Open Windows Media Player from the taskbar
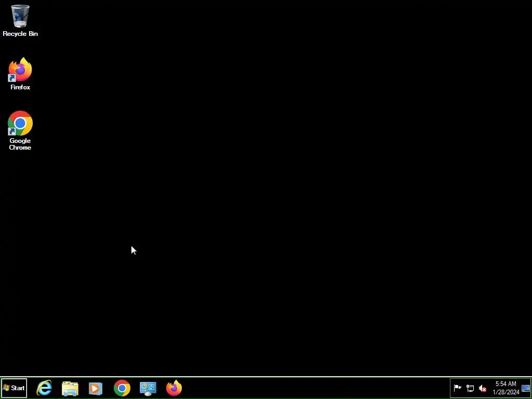 point(96,388)
